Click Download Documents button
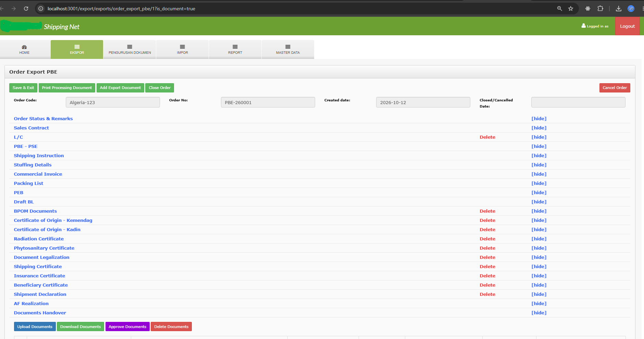The height and width of the screenshot is (339, 644). coord(80,327)
